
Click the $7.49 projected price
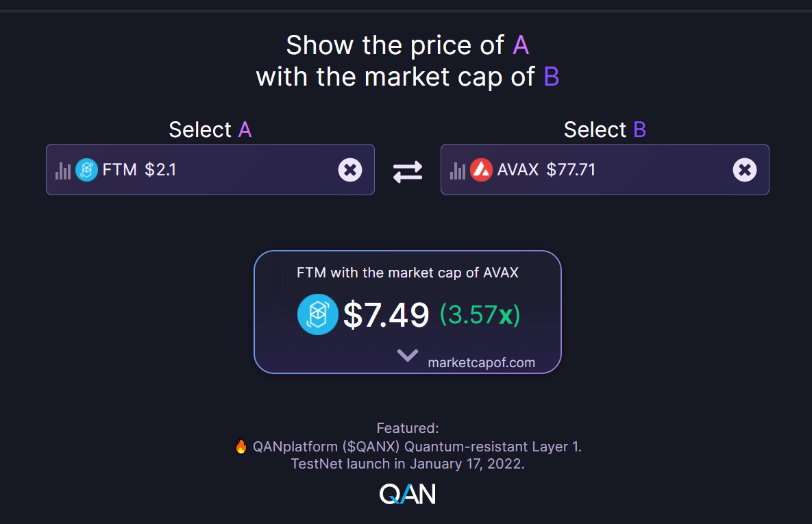point(386,314)
